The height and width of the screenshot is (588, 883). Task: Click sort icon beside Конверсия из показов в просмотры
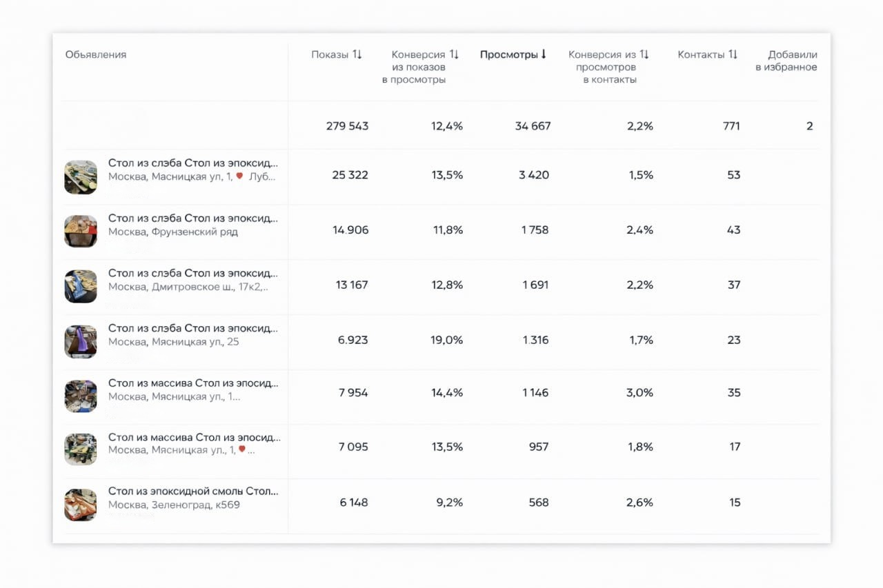[x=454, y=54]
